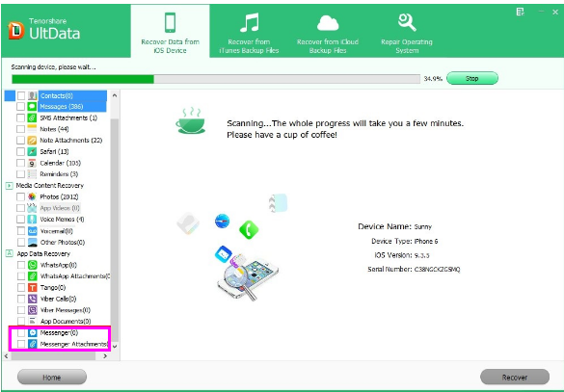
Task: Click the Voicemail icon
Action: (33, 231)
